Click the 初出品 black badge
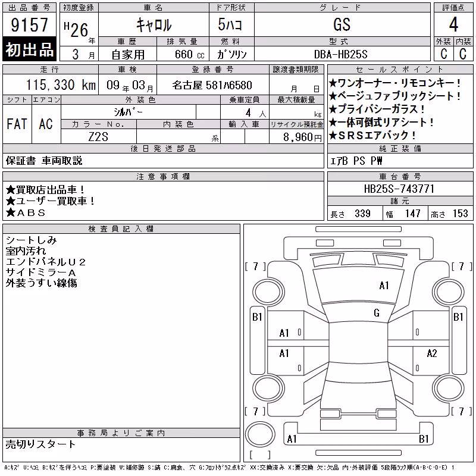 coord(29,49)
